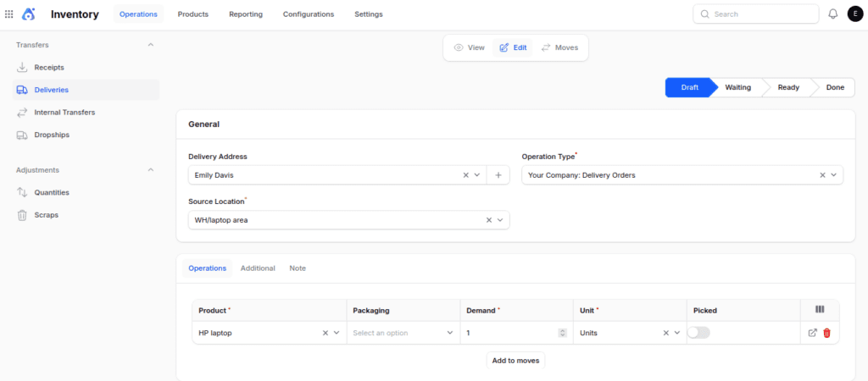
Task: Click the Quantities up-down arrows icon
Action: pos(22,192)
